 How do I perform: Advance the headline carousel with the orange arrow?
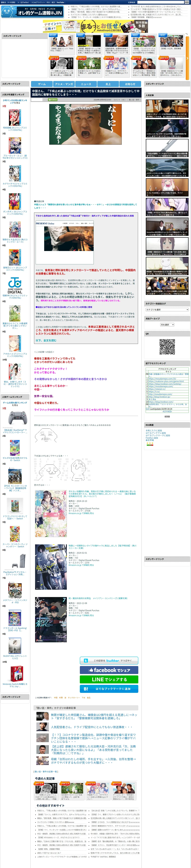point(187,58)
